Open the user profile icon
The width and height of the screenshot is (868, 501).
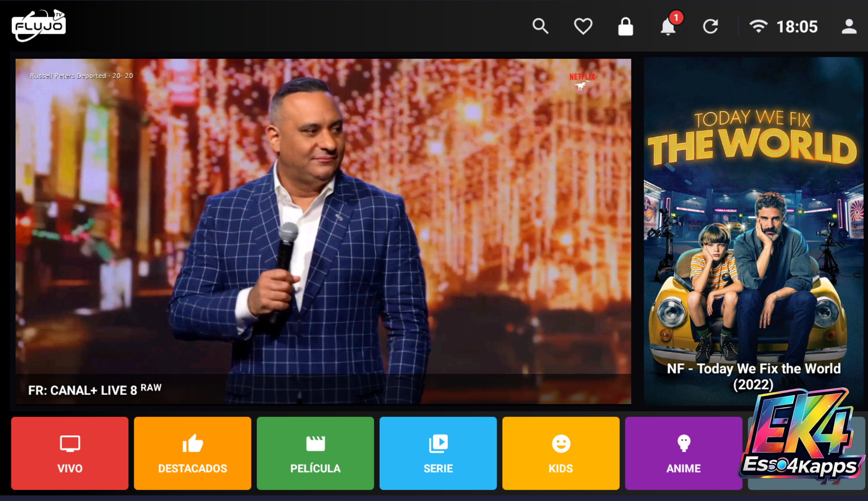[849, 27]
